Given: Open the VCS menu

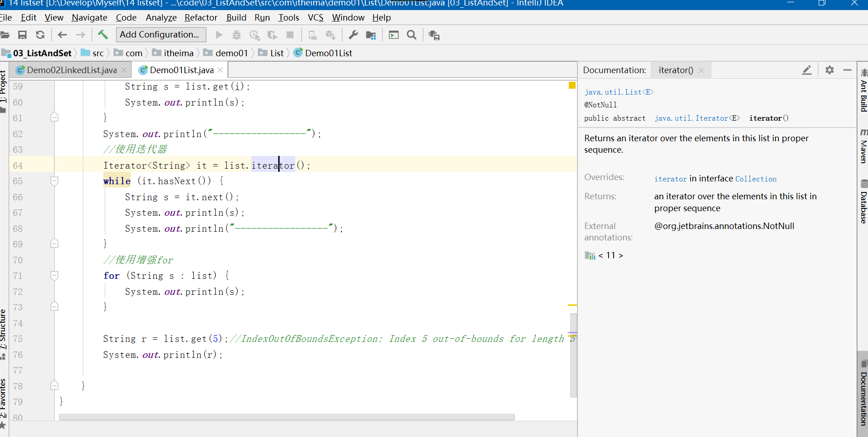Looking at the screenshot, I should click(x=316, y=17).
